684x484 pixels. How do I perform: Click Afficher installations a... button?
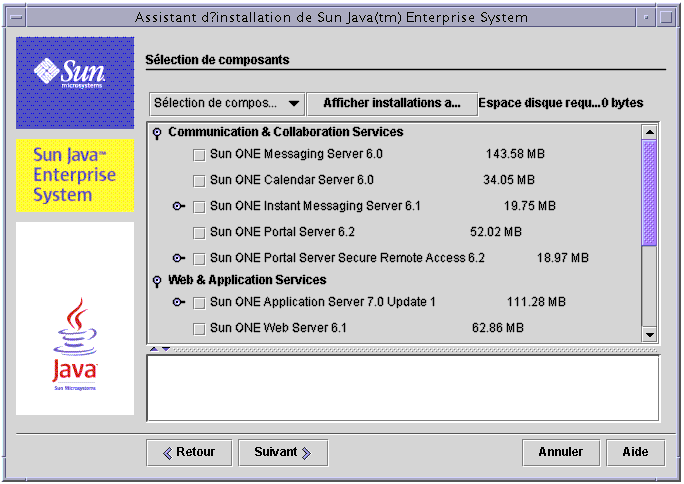[x=392, y=103]
